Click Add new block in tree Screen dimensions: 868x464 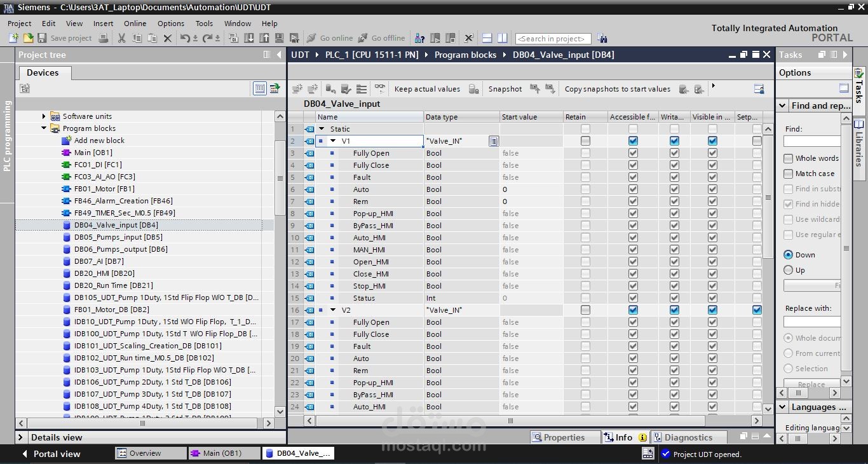pyautogui.click(x=99, y=140)
